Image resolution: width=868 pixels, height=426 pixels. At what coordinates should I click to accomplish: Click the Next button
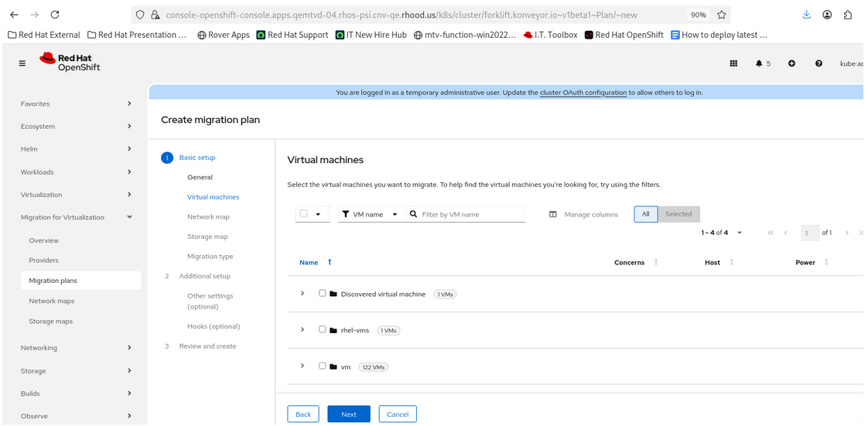click(348, 414)
